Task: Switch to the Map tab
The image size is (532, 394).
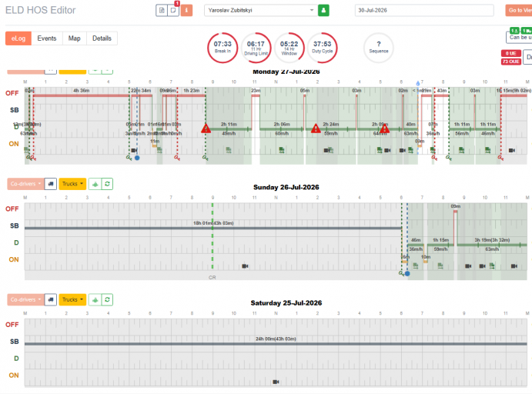Action: point(75,38)
